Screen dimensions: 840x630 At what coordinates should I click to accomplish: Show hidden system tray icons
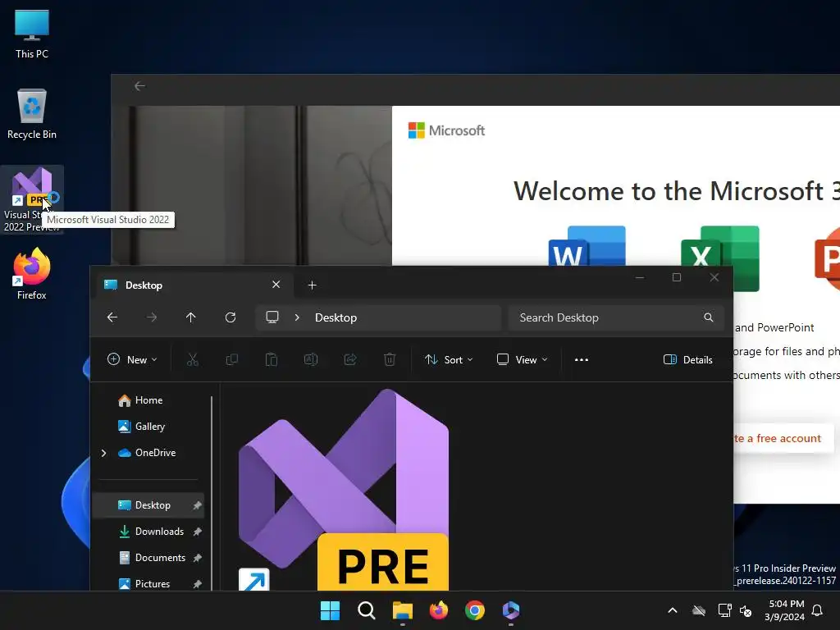tap(673, 610)
